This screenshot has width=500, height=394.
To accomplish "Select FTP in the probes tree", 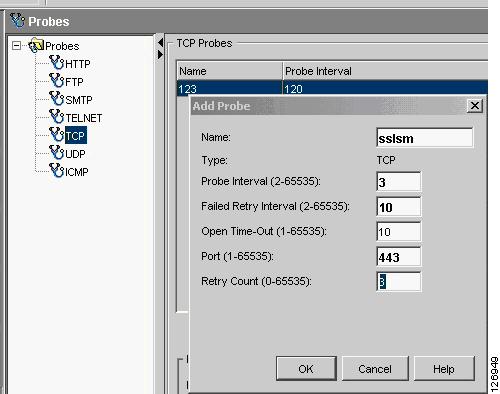I will click(74, 82).
